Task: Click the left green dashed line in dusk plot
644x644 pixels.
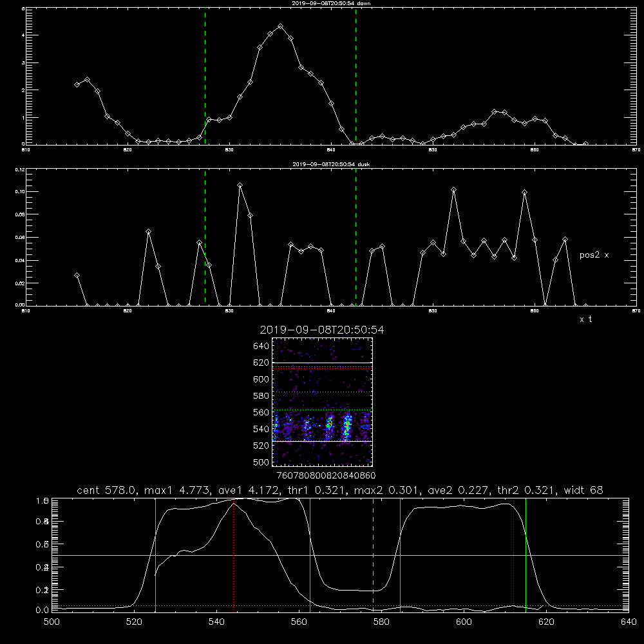Action: (205, 238)
